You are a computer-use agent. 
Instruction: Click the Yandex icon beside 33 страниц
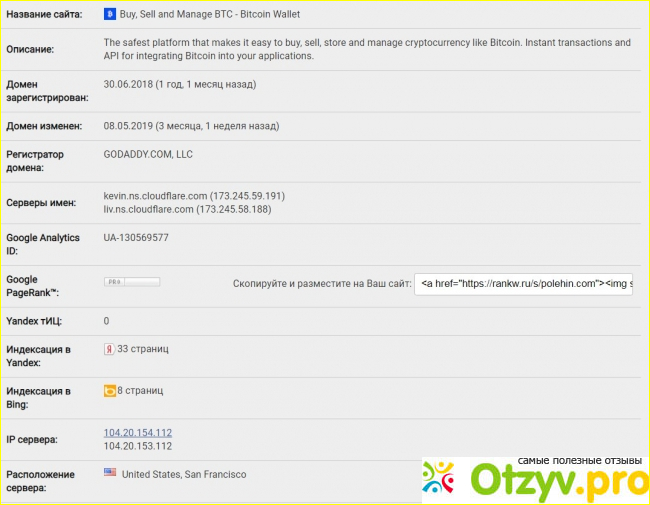coord(109,350)
